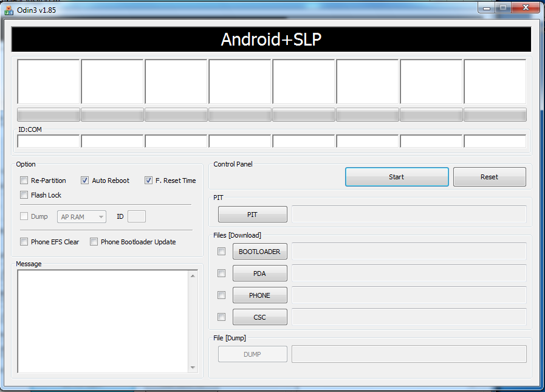
Task: Check the box next to BOOTLOADER
Action: pos(221,251)
